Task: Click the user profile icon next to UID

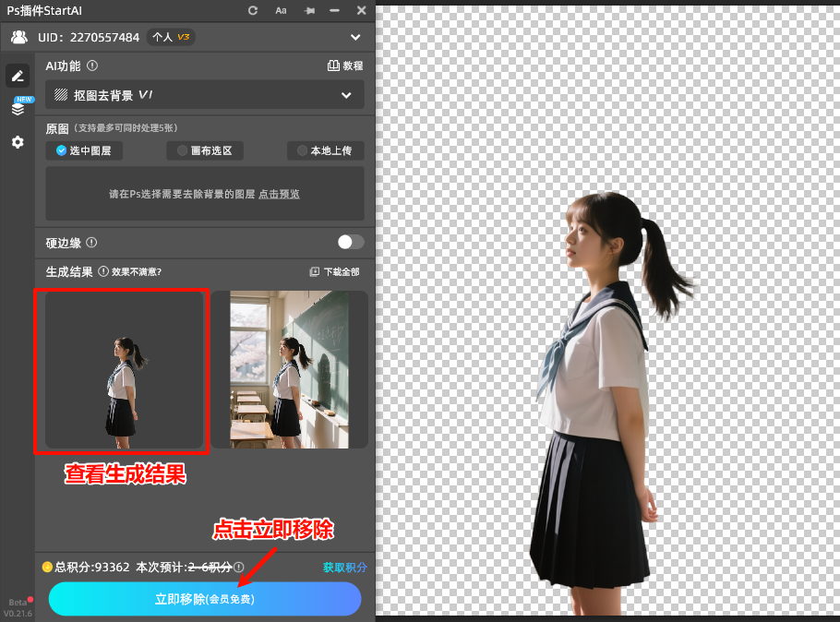Action: [19, 37]
